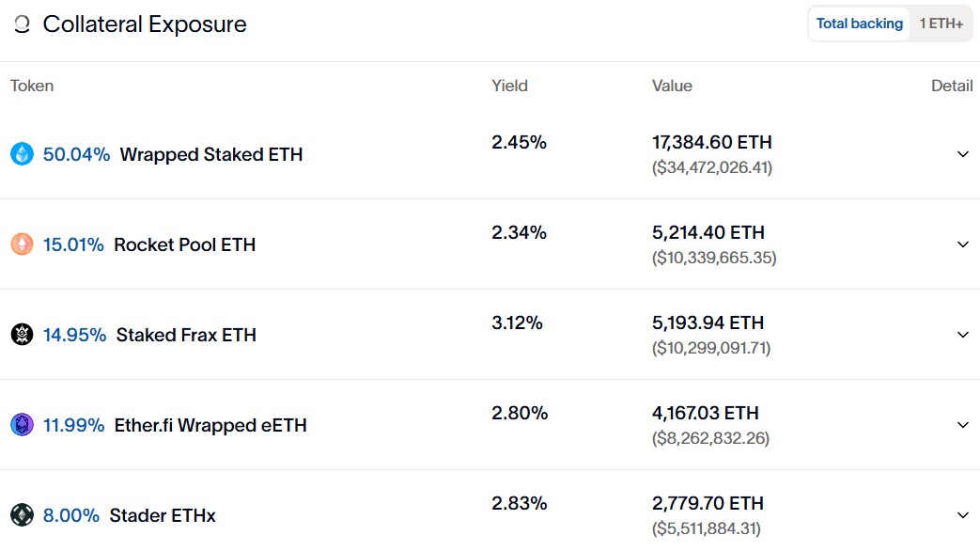Click the Ether.fi Wrapped eETH token icon

tap(21, 425)
